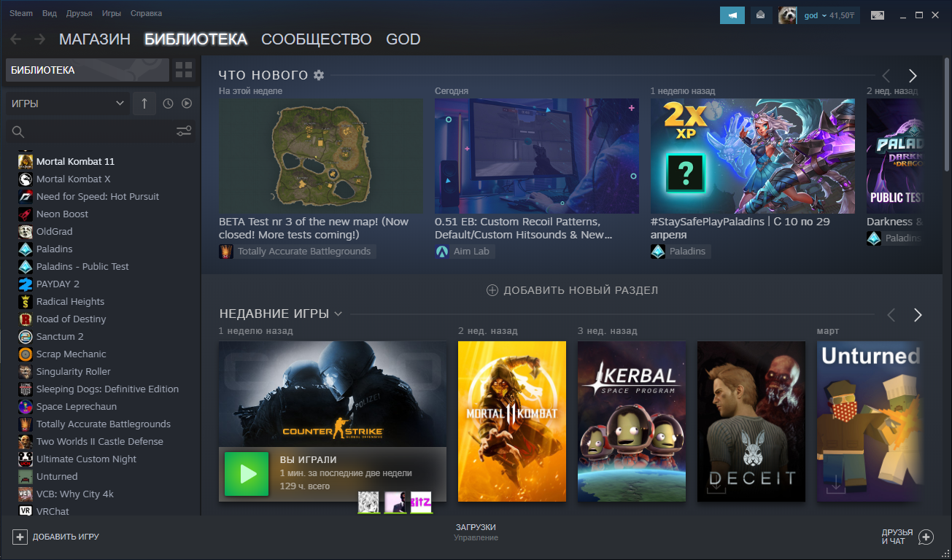Image resolution: width=952 pixels, height=560 pixels.
Task: Open the BETA Test map news thumbnail
Action: coord(321,156)
